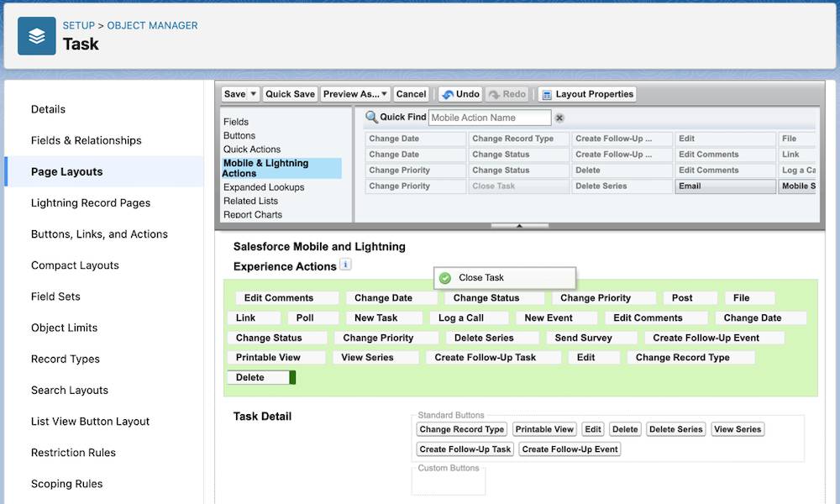Click Change Record Type standard button
The image size is (840, 504).
point(462,429)
